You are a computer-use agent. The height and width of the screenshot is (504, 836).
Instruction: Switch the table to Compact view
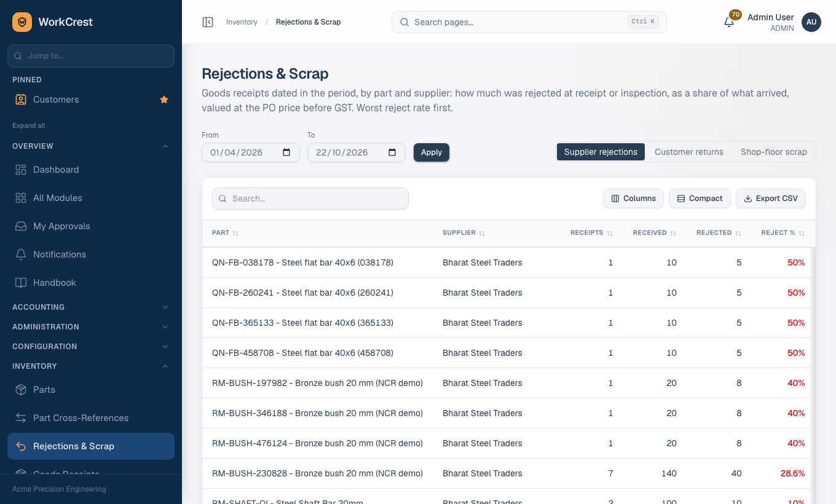click(x=700, y=199)
